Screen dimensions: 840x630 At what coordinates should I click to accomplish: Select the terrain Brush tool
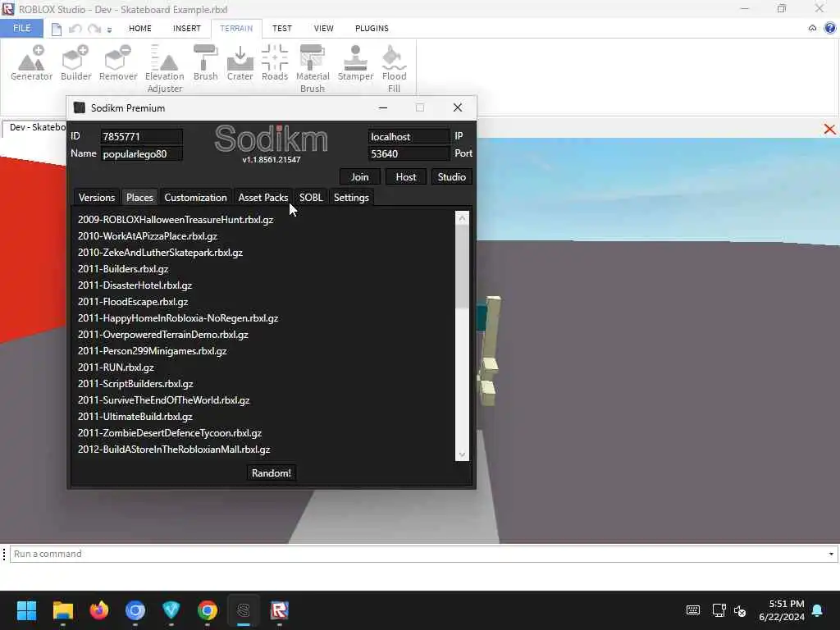tap(206, 62)
